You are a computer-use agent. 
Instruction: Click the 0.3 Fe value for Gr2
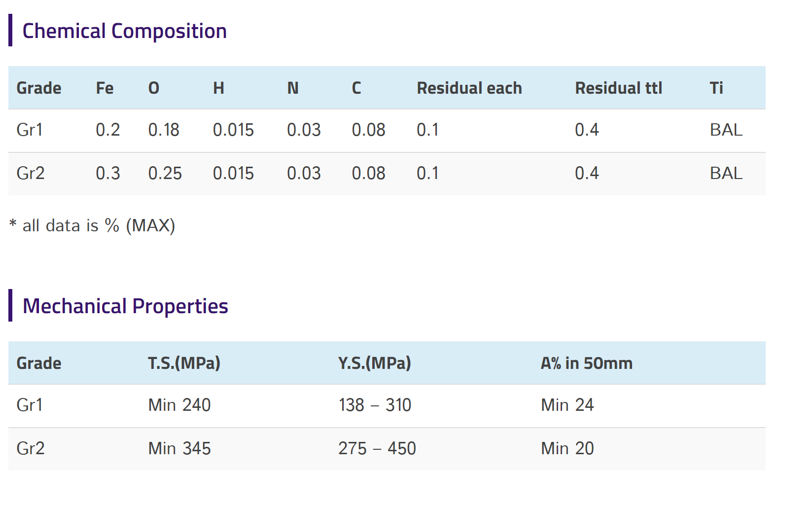coord(108,174)
